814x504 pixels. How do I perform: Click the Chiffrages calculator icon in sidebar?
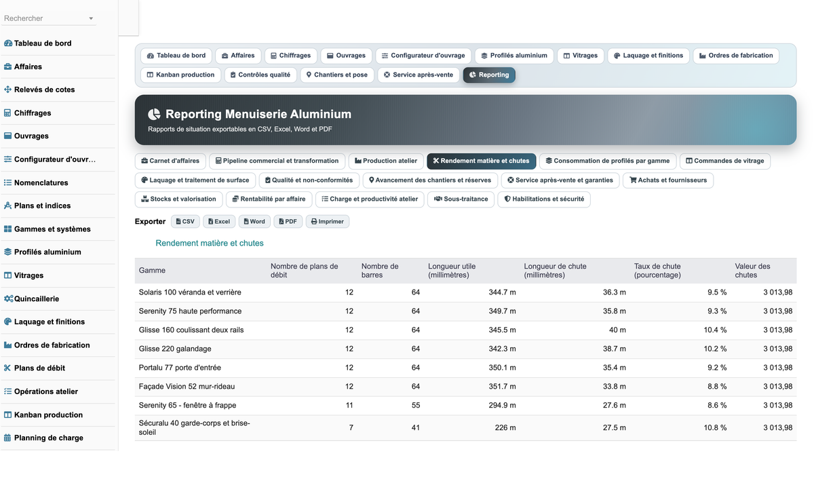8,113
